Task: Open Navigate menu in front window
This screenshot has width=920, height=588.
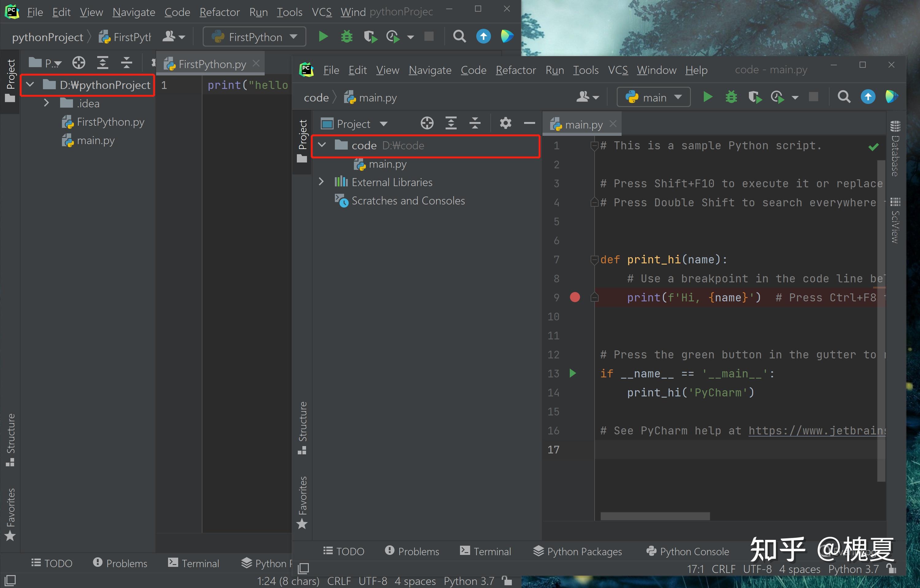Action: tap(430, 70)
